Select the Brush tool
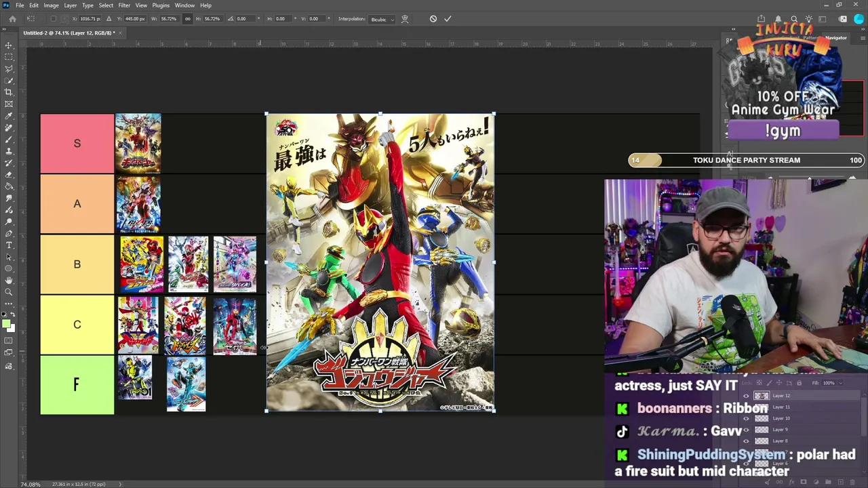Viewport: 868px width, 488px height. click(9, 139)
